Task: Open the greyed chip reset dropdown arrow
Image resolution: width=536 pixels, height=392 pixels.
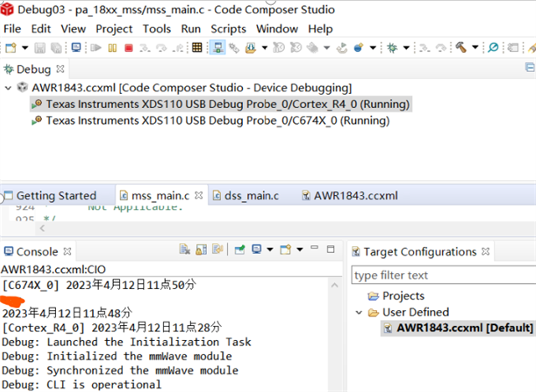Action: (327, 48)
